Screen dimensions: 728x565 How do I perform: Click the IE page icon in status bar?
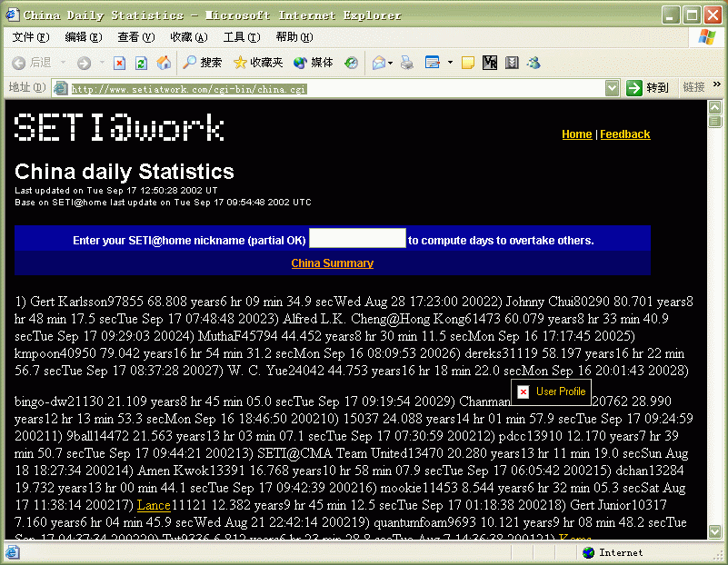(x=12, y=552)
